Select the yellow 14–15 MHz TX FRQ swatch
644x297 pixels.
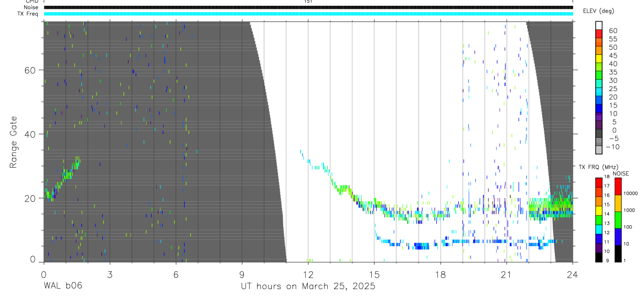point(599,210)
